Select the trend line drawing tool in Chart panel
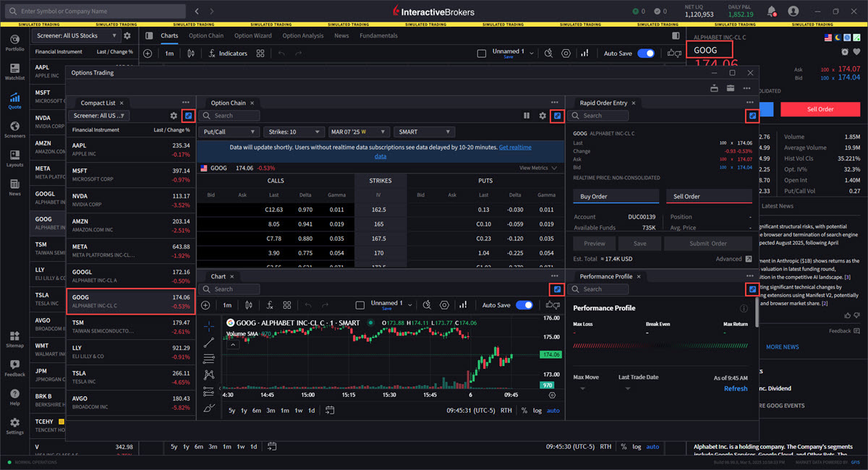 [x=209, y=342]
